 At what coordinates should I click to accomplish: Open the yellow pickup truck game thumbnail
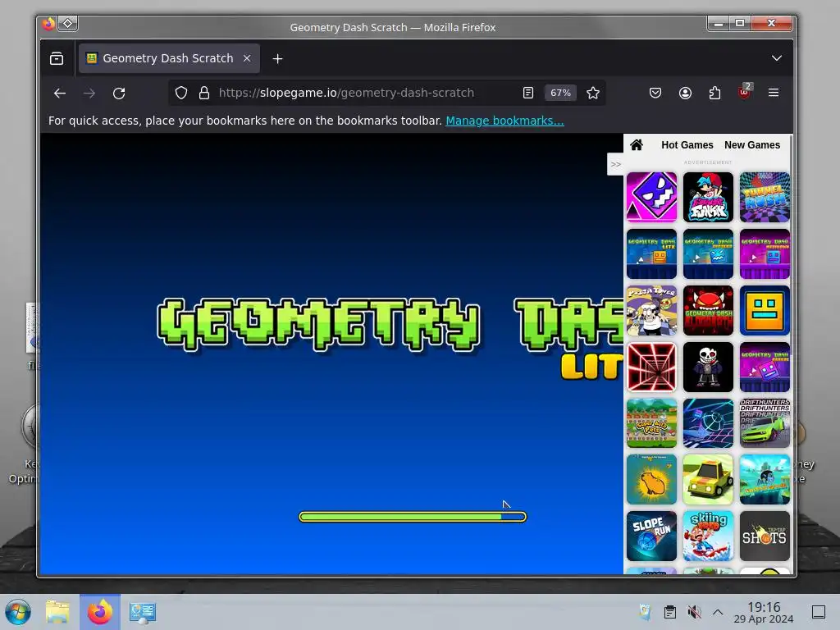click(x=708, y=479)
